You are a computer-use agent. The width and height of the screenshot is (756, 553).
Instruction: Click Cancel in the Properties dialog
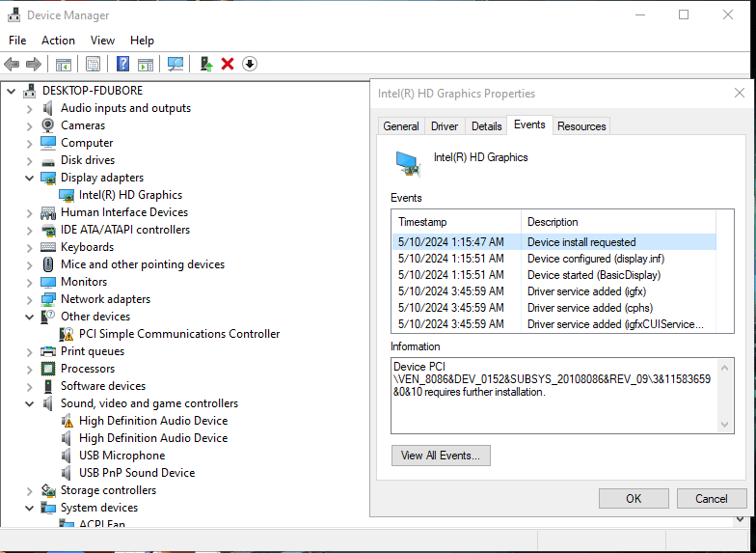712,498
